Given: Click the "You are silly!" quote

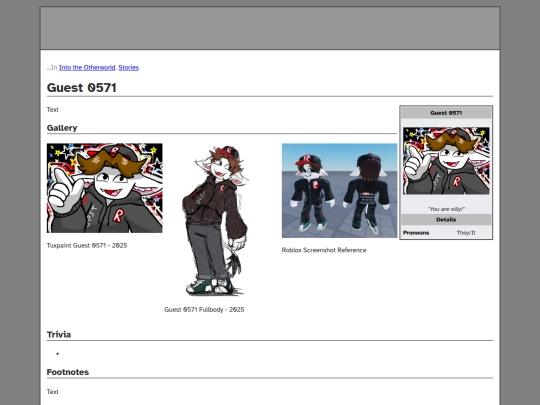Looking at the screenshot, I should point(446,209).
